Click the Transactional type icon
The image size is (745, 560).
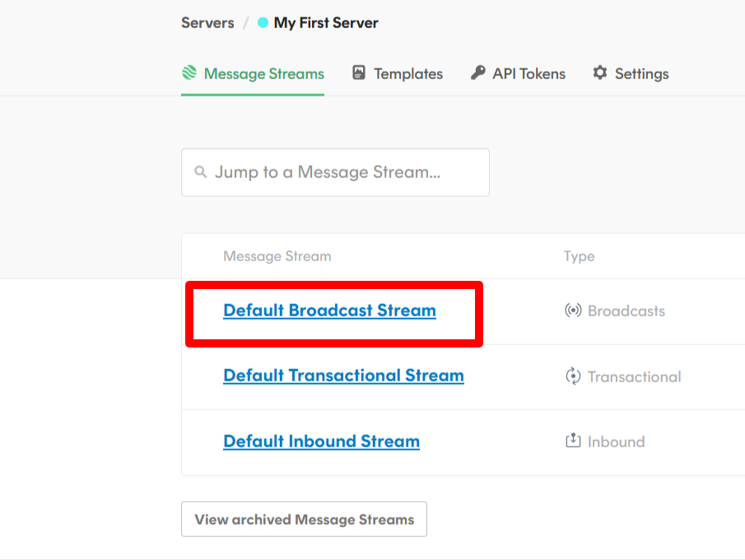573,376
